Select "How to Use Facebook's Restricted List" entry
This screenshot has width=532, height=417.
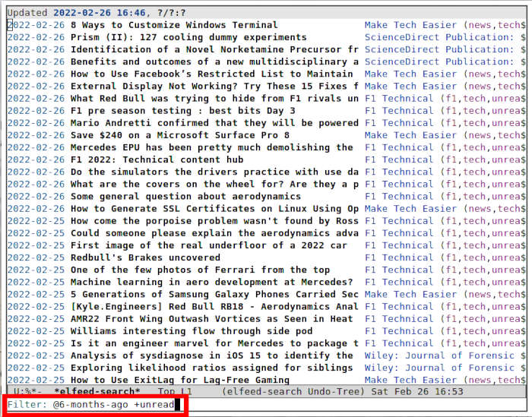click(212, 74)
